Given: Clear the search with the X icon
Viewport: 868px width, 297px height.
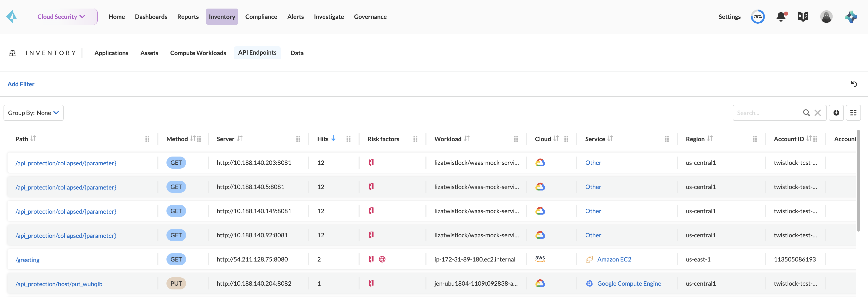Looking at the screenshot, I should (x=817, y=113).
